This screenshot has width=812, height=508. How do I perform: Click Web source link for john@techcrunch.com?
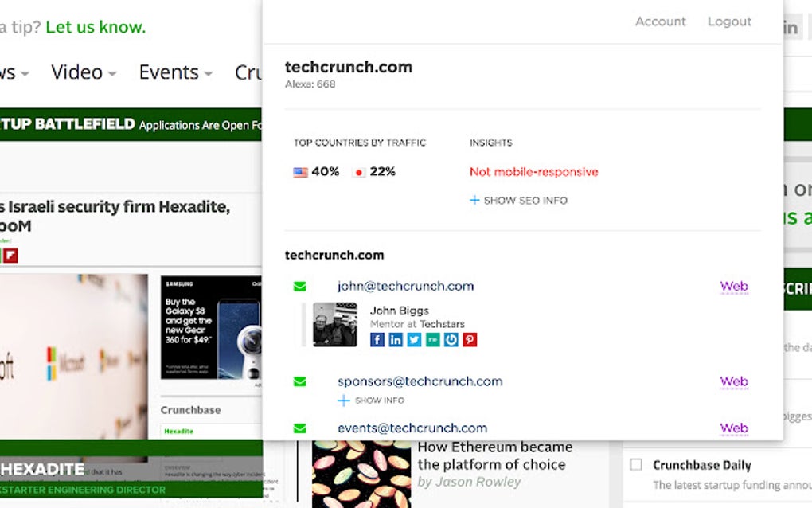(x=734, y=287)
